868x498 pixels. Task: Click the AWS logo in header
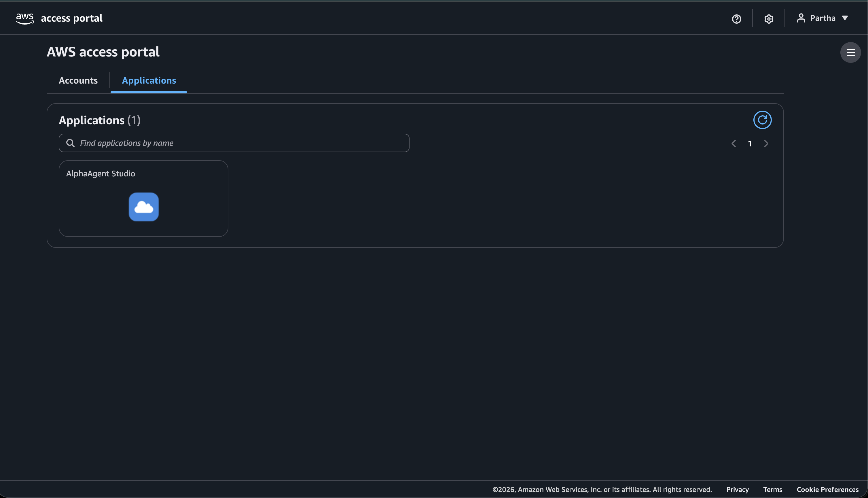25,18
